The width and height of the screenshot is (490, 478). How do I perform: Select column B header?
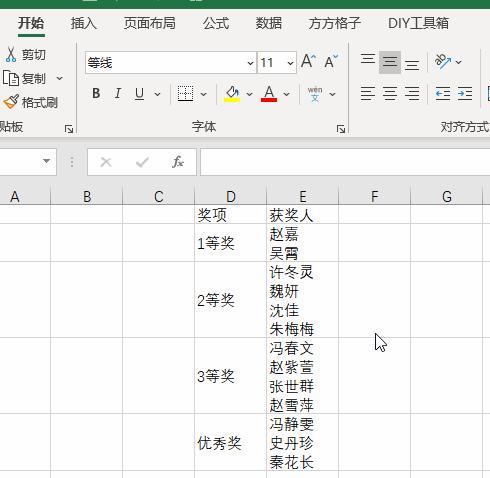pyautogui.click(x=87, y=197)
